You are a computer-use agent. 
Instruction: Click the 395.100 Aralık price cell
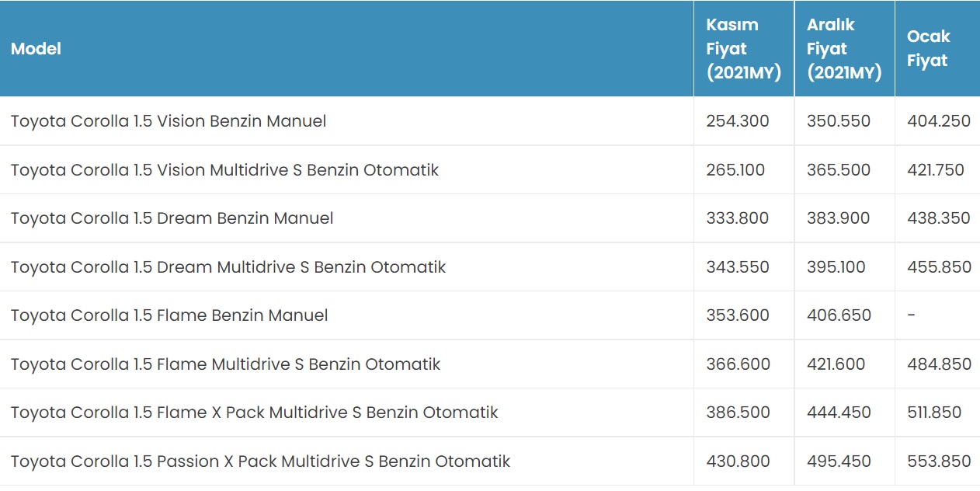click(838, 267)
